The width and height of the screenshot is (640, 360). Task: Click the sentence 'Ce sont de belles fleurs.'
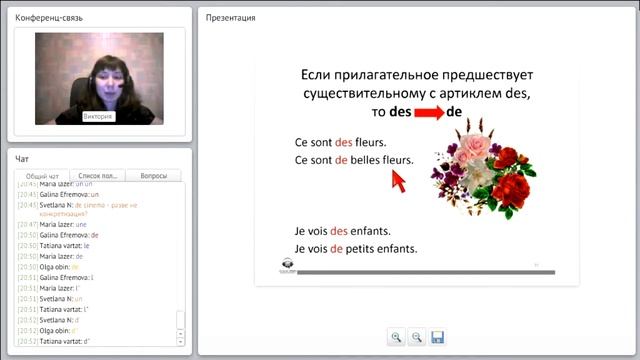354,160
